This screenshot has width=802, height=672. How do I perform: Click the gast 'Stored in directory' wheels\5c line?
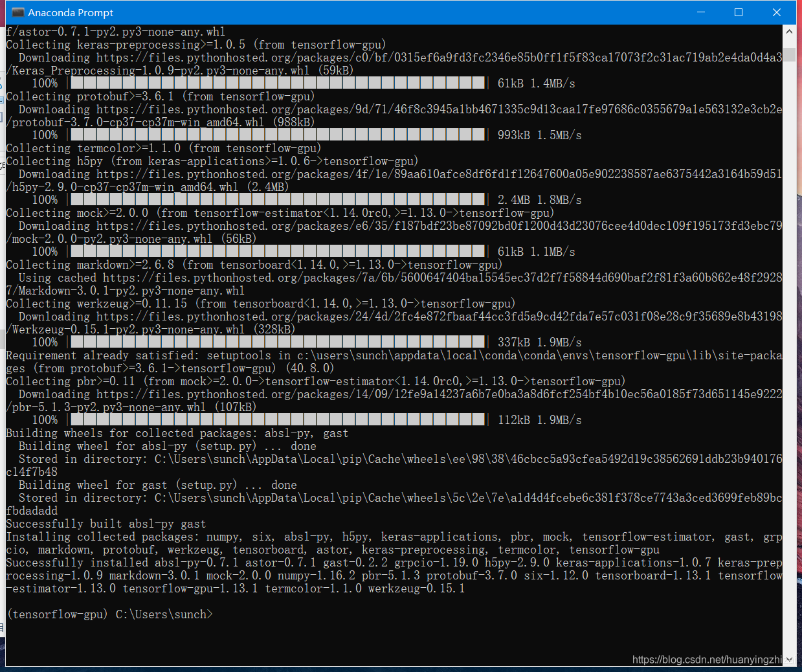(400, 498)
